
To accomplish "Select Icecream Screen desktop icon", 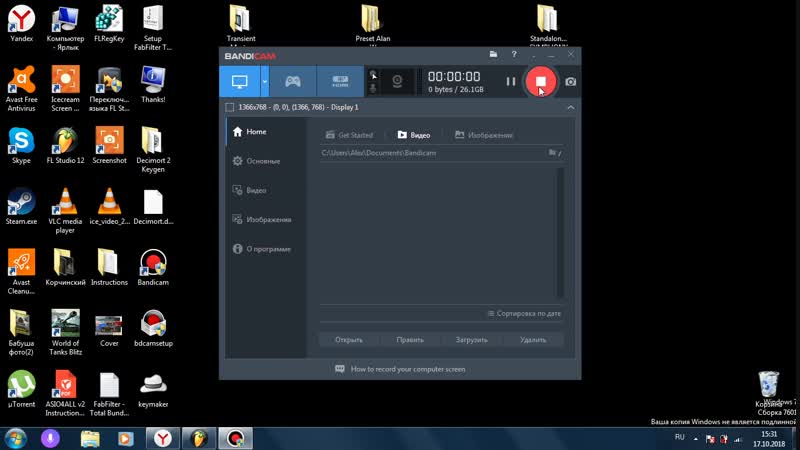I will (65, 89).
